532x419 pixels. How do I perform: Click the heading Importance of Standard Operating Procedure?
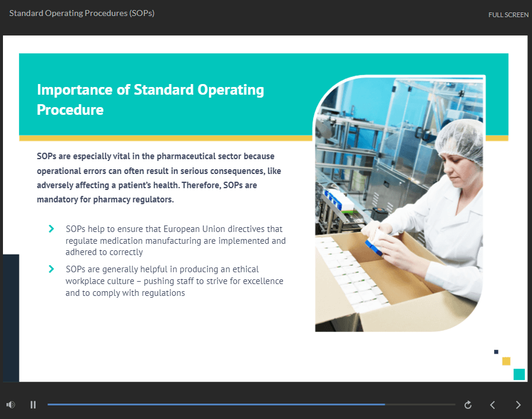[x=150, y=100]
